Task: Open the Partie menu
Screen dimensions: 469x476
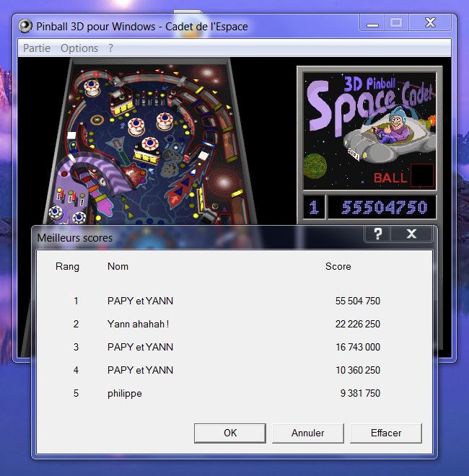Action: (x=37, y=48)
